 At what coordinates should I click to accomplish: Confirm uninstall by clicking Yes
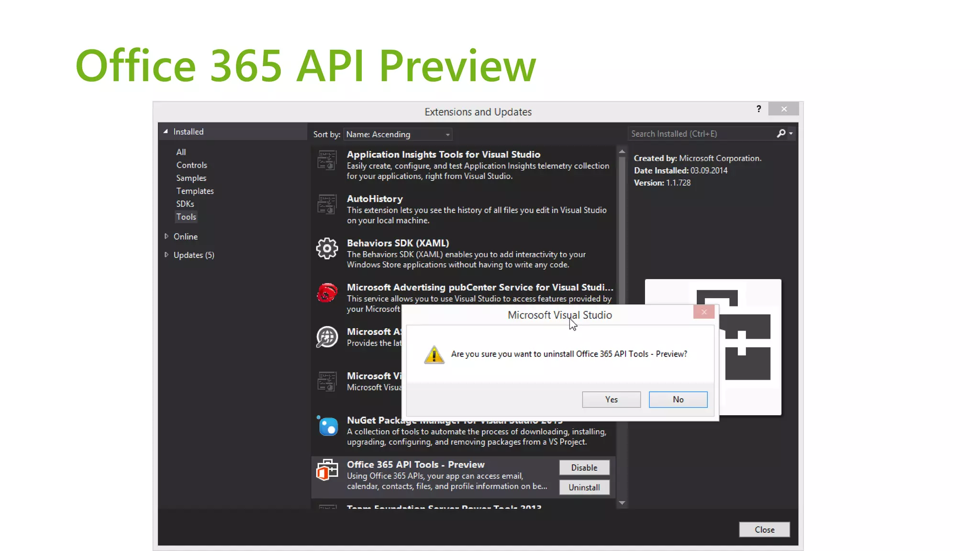point(611,399)
